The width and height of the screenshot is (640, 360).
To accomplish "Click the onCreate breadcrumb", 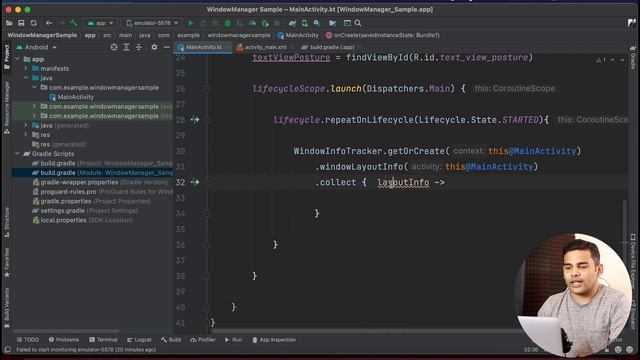I will [x=383, y=36].
